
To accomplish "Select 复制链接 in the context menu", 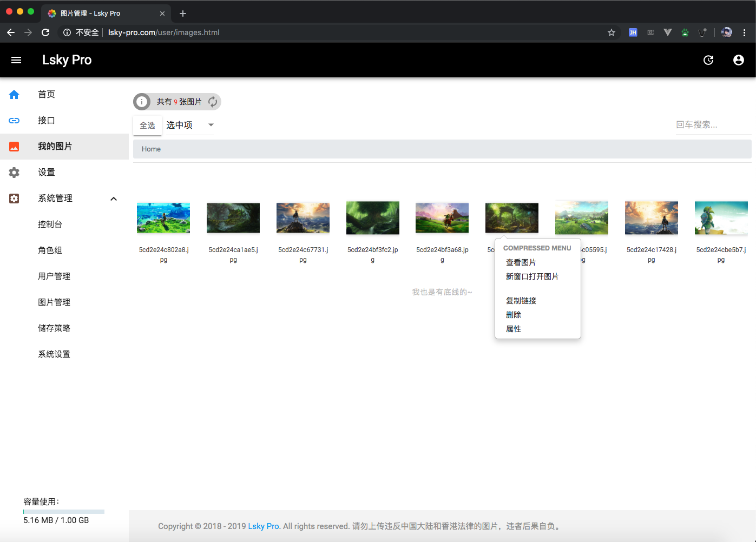I will point(521,300).
